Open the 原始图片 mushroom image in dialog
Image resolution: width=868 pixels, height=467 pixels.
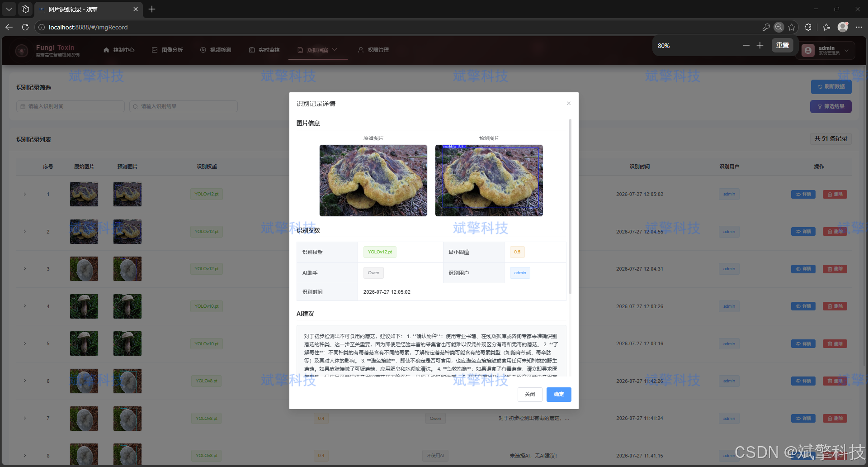373,181
